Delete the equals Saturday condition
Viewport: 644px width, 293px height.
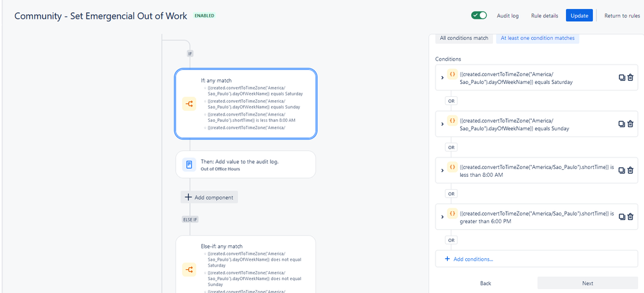(630, 77)
